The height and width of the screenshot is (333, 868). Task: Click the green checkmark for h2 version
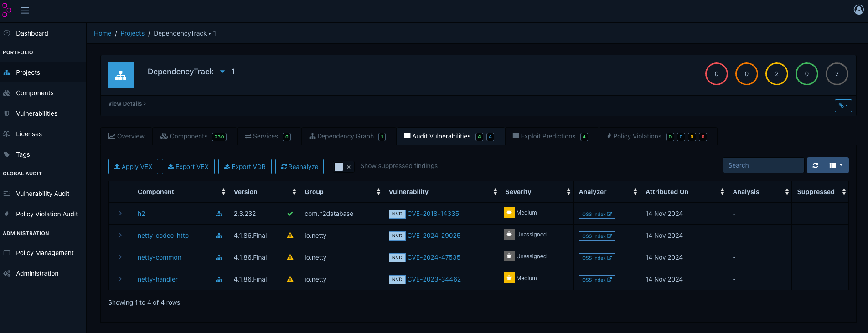click(290, 214)
